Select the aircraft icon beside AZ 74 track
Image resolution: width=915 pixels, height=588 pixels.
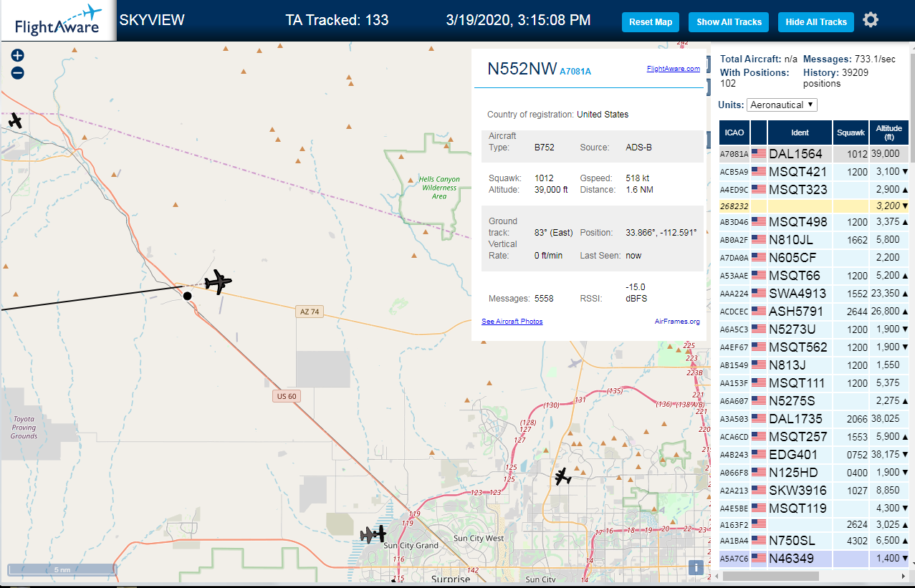point(218,281)
